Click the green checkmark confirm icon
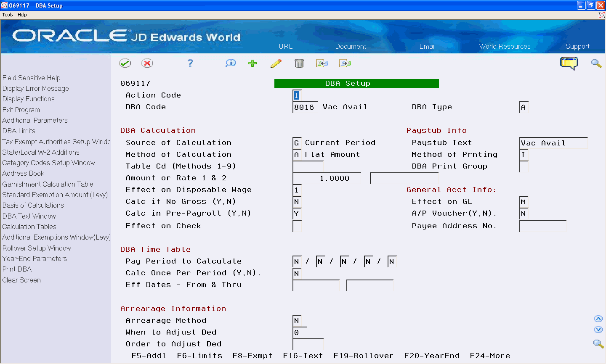Image resolution: width=606 pixels, height=364 pixels. [125, 63]
